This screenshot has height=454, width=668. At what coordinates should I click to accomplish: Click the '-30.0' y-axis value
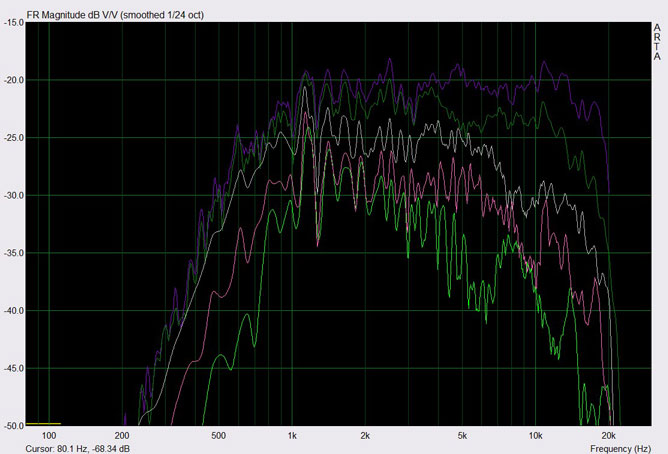click(13, 195)
